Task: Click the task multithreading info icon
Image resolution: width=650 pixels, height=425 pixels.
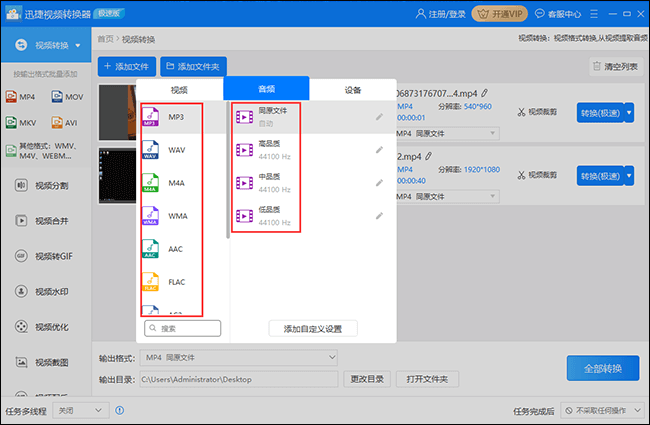Action: coord(119,410)
